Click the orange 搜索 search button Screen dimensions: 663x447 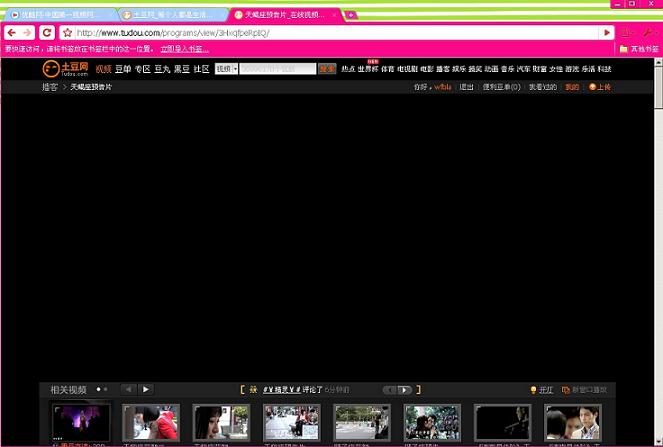tap(327, 69)
